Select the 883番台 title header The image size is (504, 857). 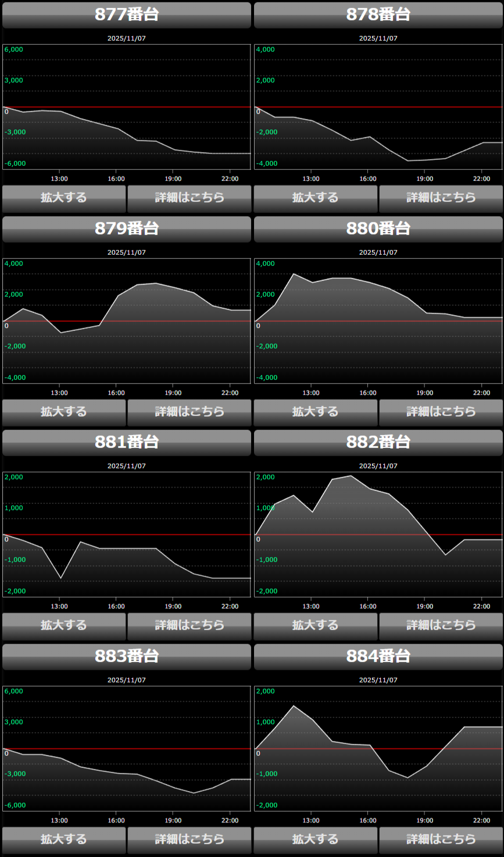(127, 656)
